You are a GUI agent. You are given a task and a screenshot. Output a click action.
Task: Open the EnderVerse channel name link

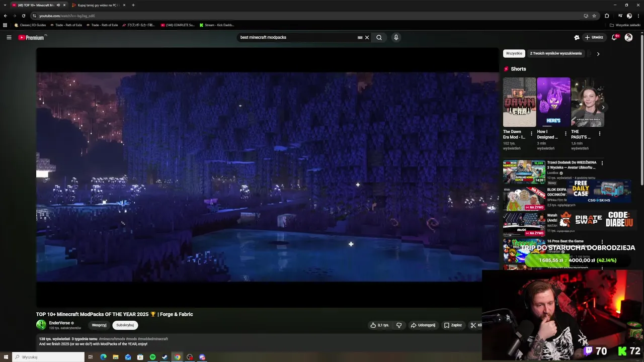(59, 323)
